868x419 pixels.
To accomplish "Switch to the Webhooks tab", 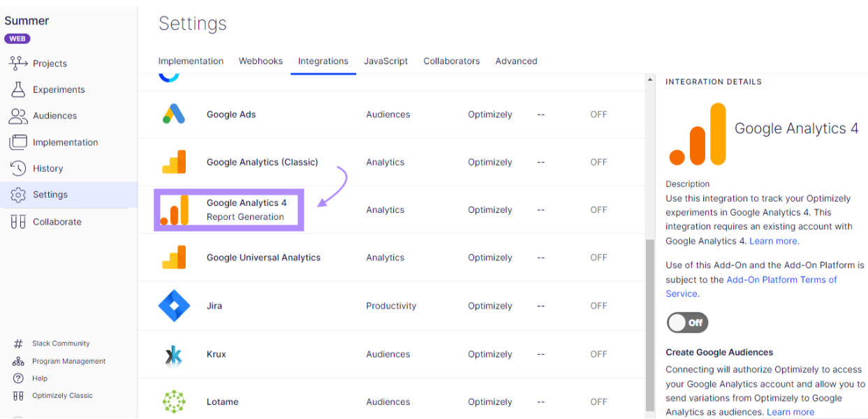I will (260, 61).
